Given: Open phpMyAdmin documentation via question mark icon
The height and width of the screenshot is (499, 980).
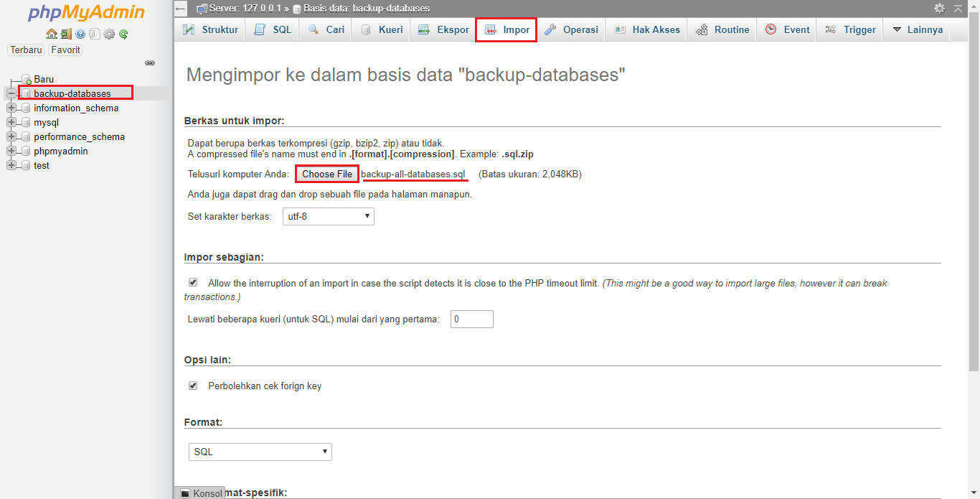Looking at the screenshot, I should click(x=80, y=33).
